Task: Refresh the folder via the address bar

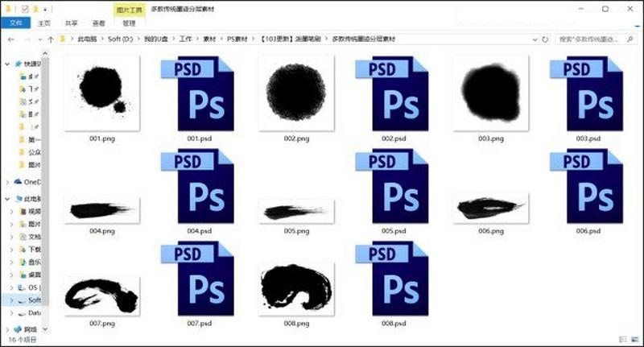Action: [x=545, y=39]
